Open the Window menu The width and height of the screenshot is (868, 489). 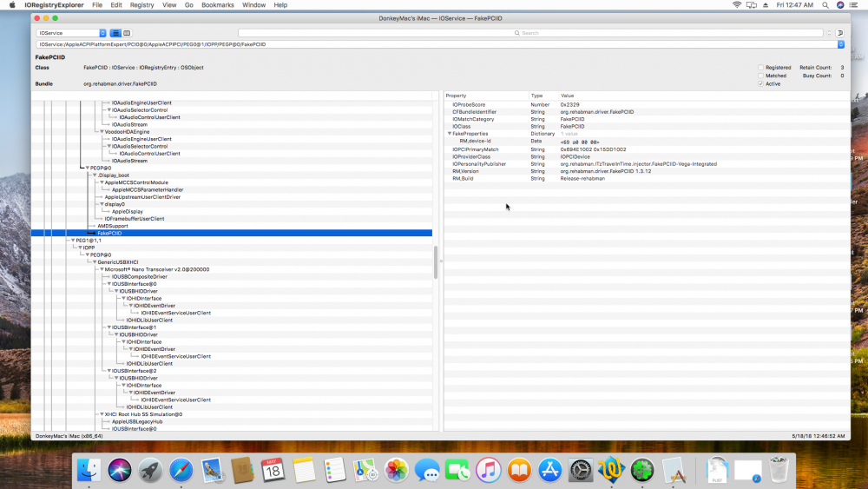(254, 5)
